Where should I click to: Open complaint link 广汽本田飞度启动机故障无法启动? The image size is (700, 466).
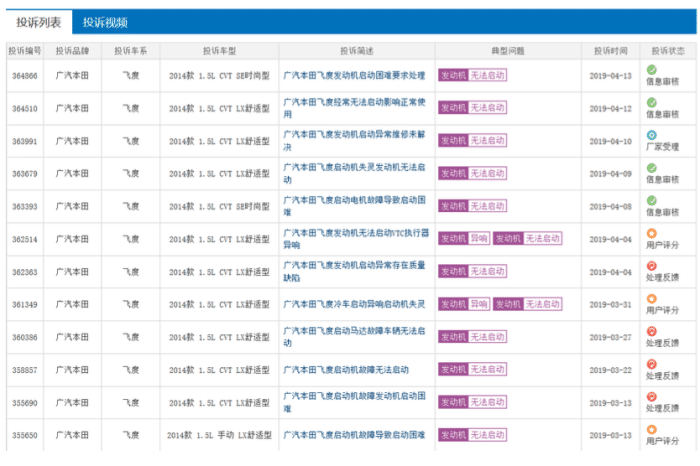click(346, 370)
